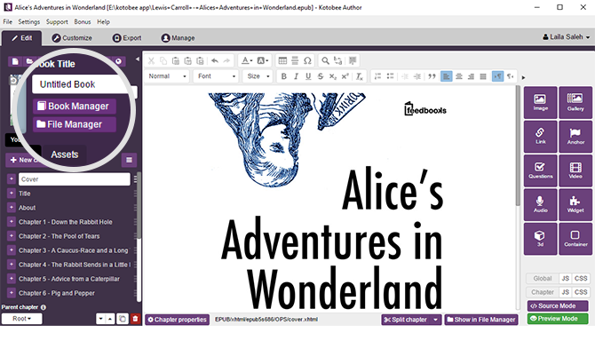Toggle bold formatting

(x=282, y=76)
